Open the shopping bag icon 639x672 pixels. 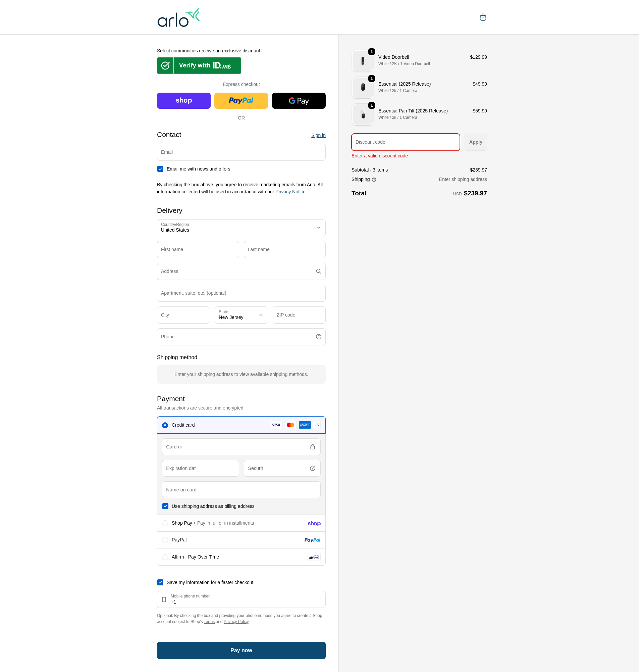pyautogui.click(x=483, y=17)
